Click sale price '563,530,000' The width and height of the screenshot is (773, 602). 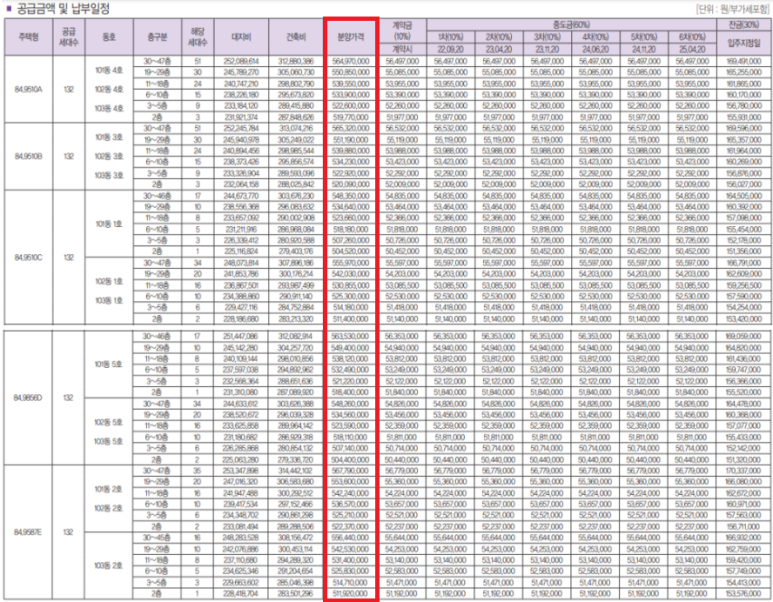coord(350,336)
